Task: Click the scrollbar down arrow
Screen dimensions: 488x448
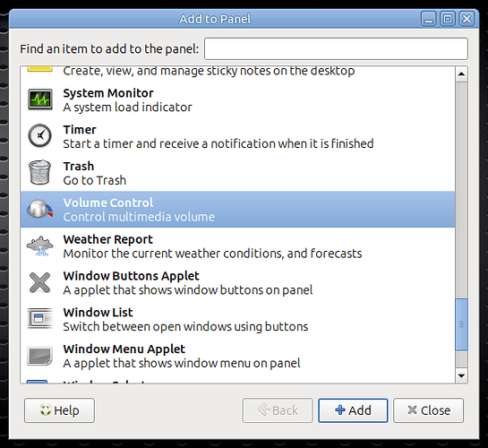Action: (461, 375)
